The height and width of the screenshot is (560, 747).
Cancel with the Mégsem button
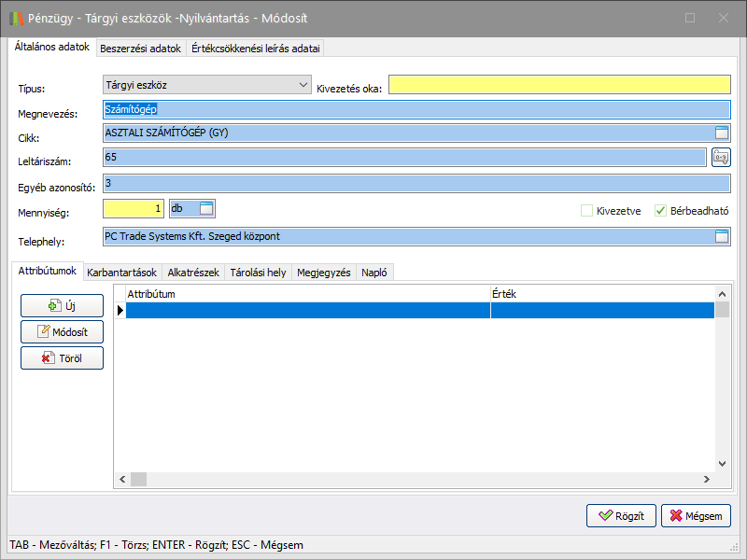pos(696,515)
